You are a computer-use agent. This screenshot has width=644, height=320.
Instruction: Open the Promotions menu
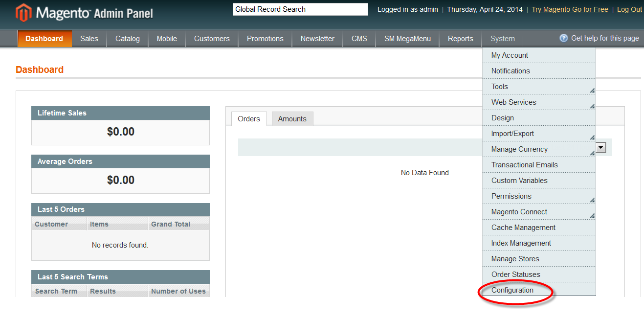pyautogui.click(x=265, y=39)
